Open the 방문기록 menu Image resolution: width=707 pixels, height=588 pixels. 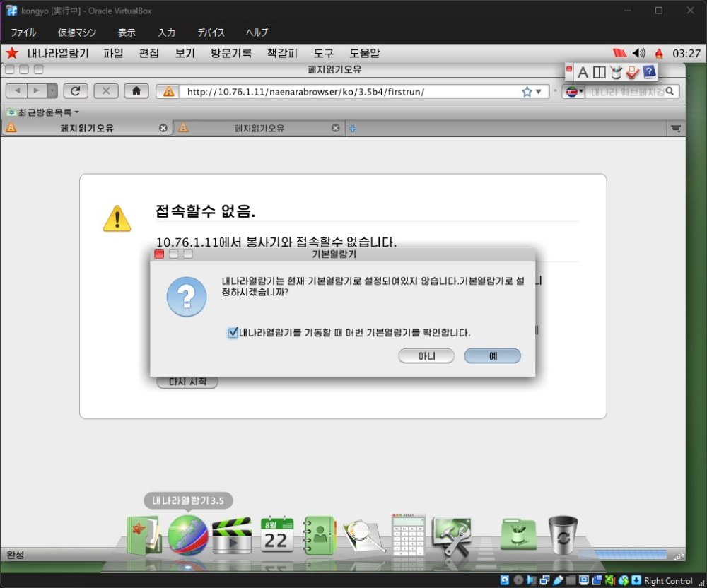[231, 53]
